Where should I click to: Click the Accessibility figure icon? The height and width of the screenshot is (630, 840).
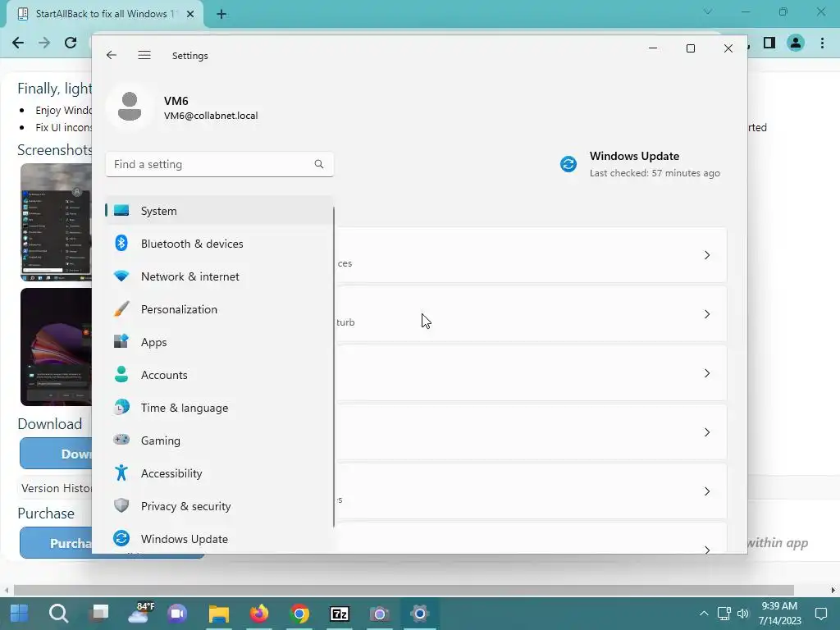(121, 472)
